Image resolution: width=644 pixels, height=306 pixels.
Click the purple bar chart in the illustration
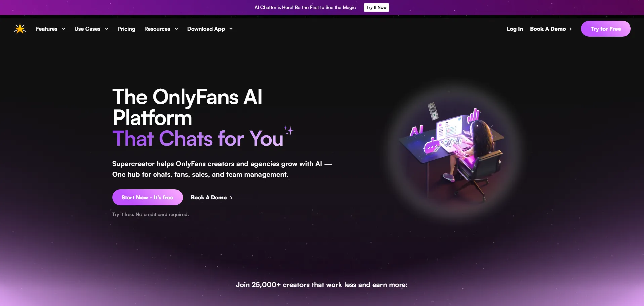(x=473, y=115)
